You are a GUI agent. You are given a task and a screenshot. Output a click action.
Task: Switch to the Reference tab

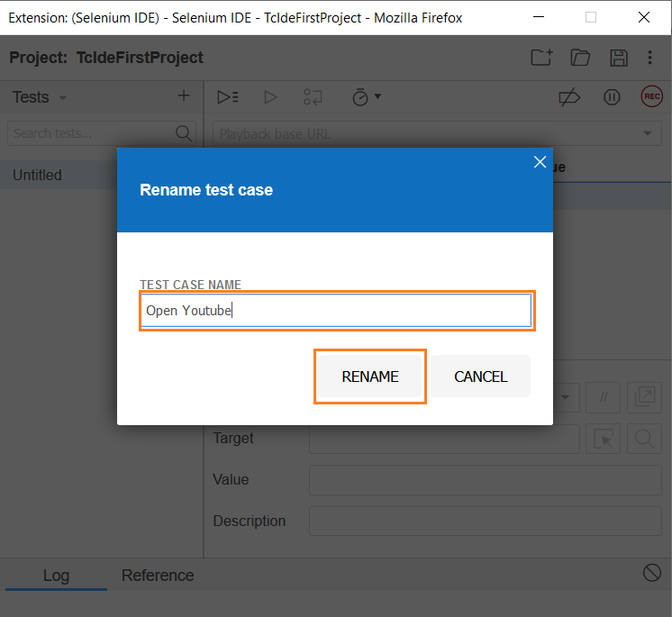pyautogui.click(x=158, y=576)
